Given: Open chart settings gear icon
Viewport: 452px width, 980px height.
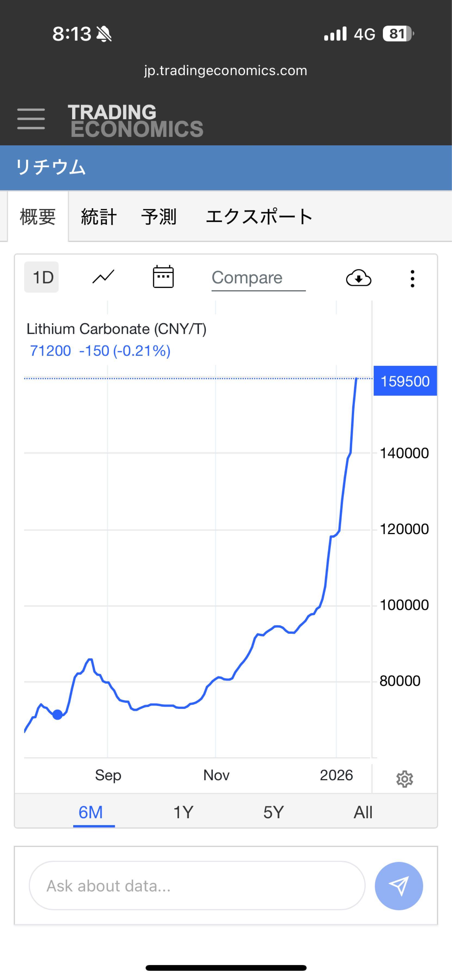Looking at the screenshot, I should tap(404, 779).
